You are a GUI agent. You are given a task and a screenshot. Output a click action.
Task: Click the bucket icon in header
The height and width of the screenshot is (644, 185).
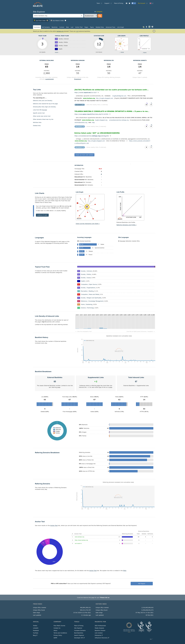tap(129, 3)
